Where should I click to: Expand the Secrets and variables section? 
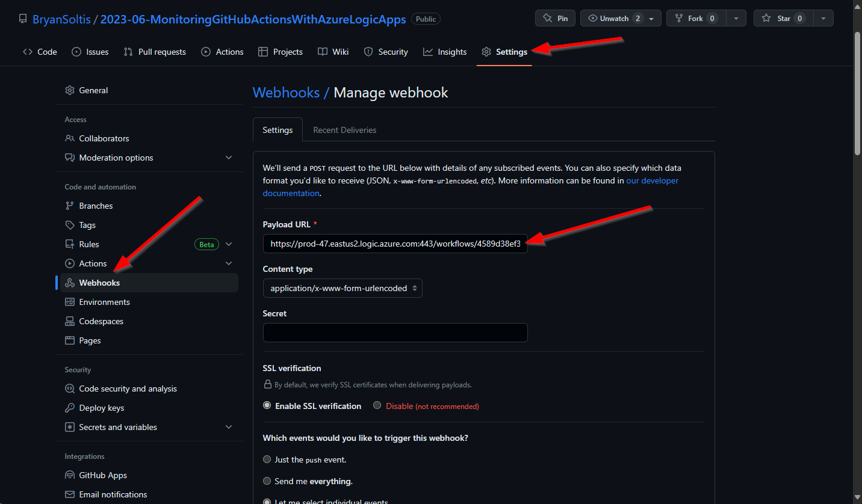229,427
